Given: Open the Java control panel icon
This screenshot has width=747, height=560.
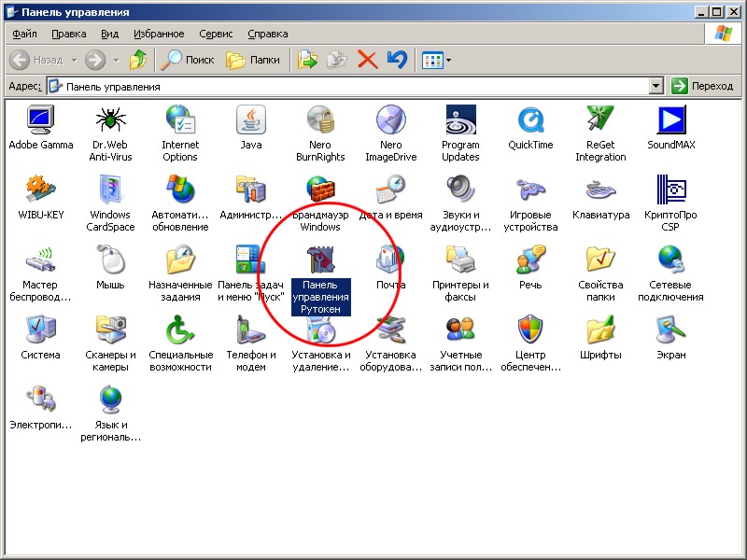Looking at the screenshot, I should point(250,120).
